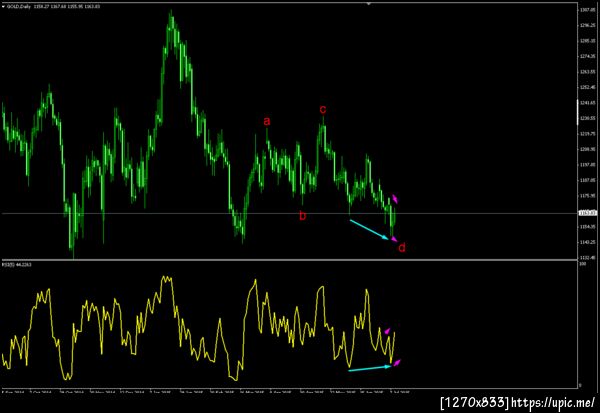Click the highlighted current price tag on scale

[x=588, y=213]
